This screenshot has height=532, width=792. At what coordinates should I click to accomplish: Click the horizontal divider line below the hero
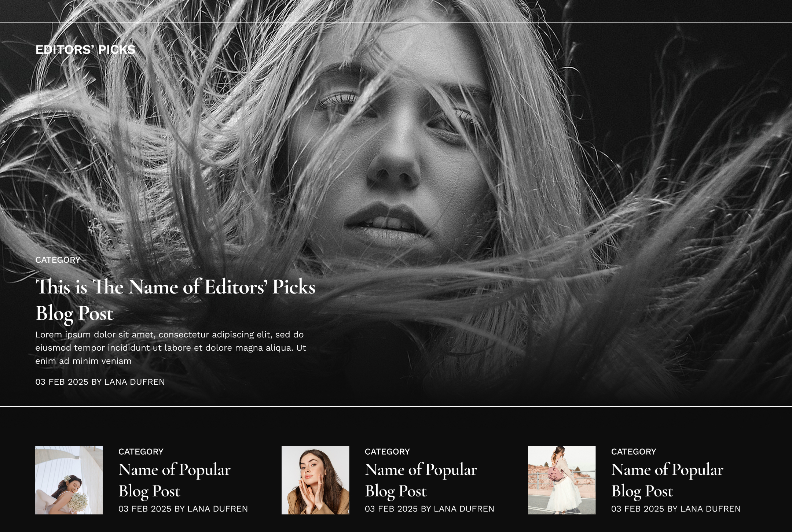tap(396, 406)
